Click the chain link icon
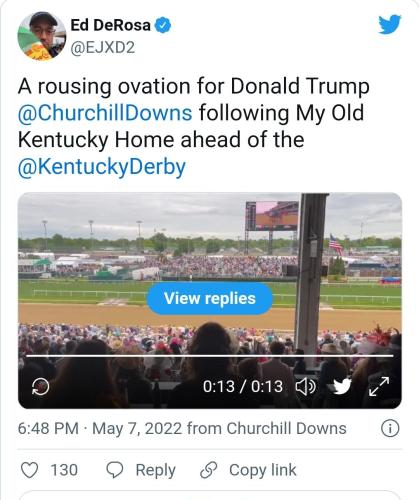This screenshot has height=500, width=419. pos(209,470)
